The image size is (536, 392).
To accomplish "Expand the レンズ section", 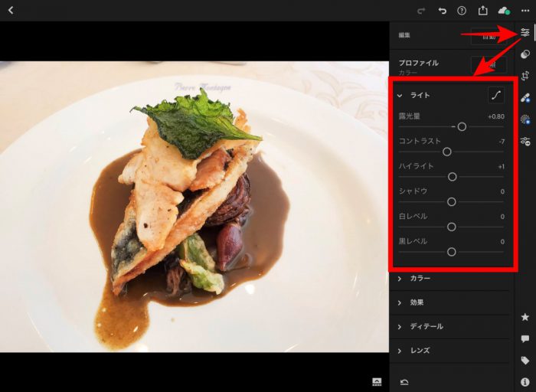I will click(449, 351).
